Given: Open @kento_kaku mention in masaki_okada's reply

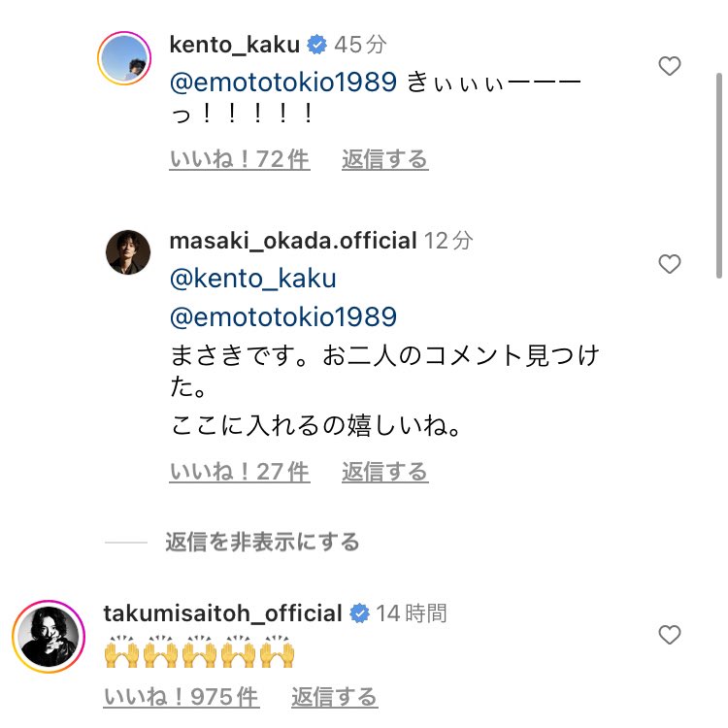Looking at the screenshot, I should click(x=252, y=280).
